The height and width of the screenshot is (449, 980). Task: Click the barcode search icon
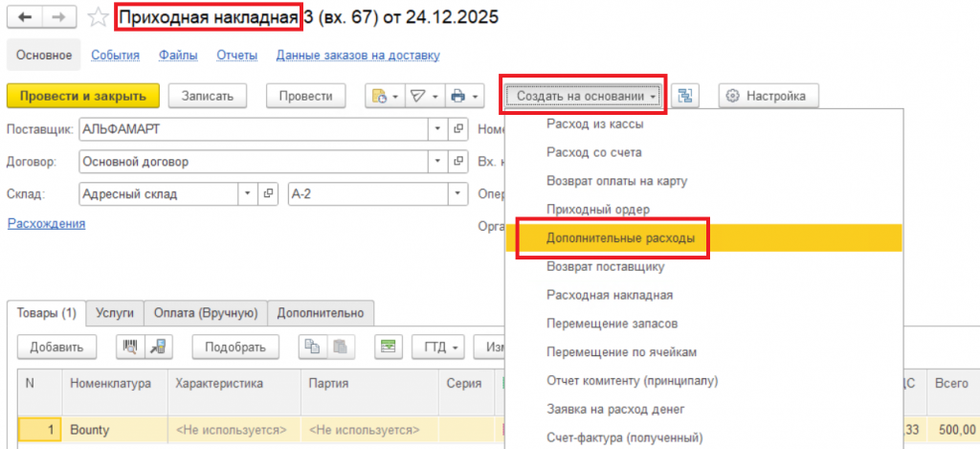130,348
